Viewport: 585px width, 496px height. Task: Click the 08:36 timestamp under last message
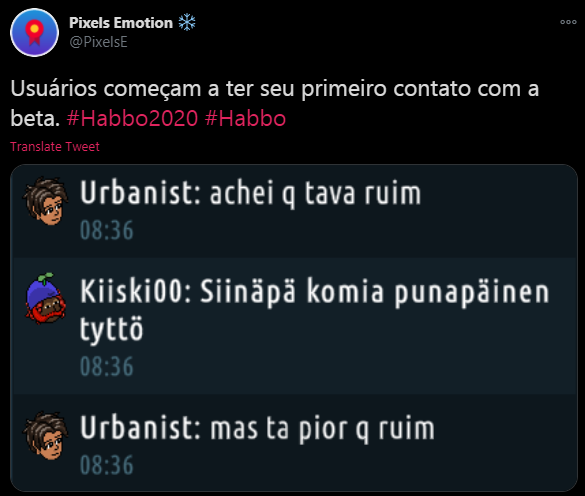coord(106,465)
